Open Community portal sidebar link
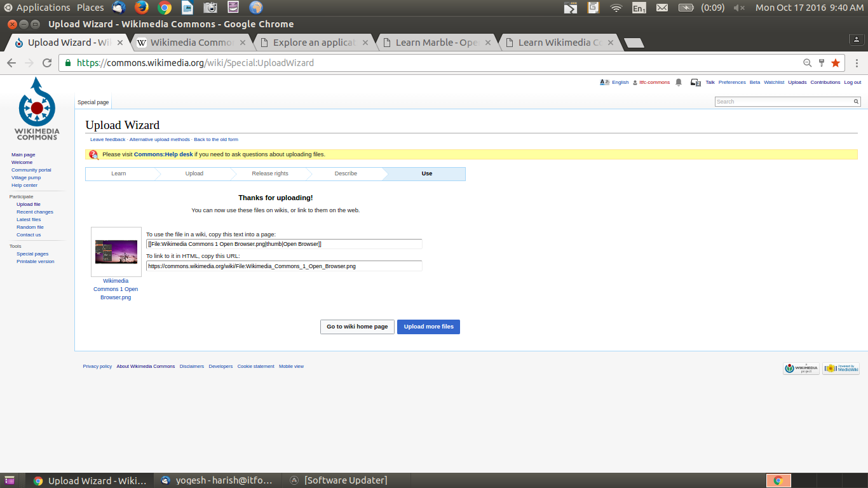Viewport: 868px width, 488px height. [31, 170]
